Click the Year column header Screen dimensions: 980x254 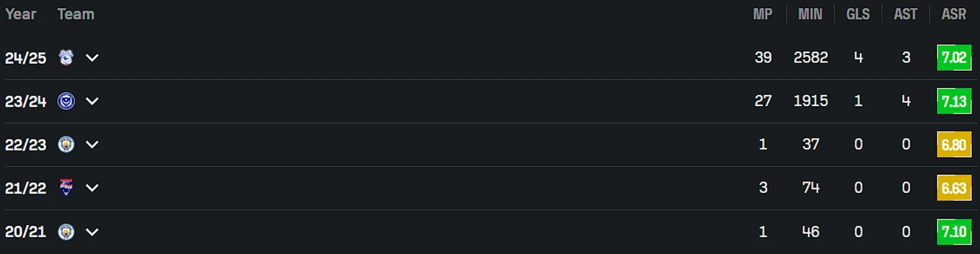[x=21, y=14]
